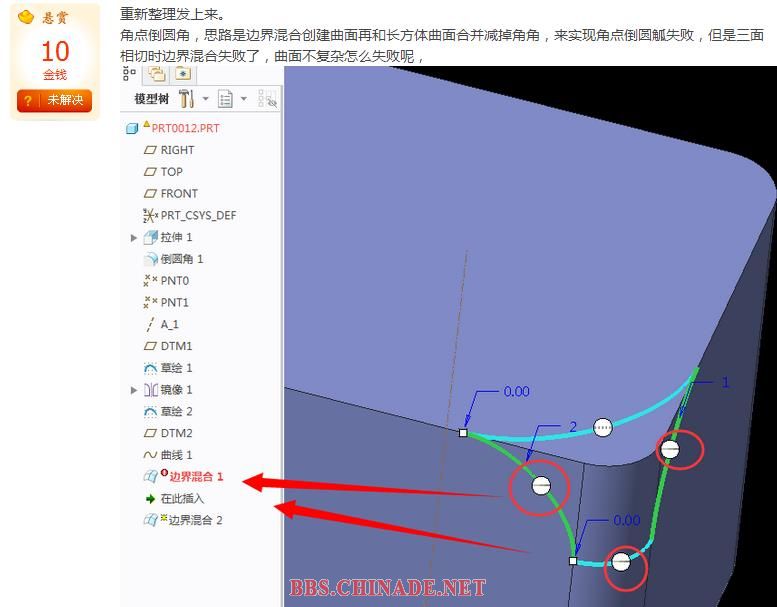Click the DTM2 plane icon
Image resolution: width=777 pixels, height=607 pixels.
click(x=150, y=434)
